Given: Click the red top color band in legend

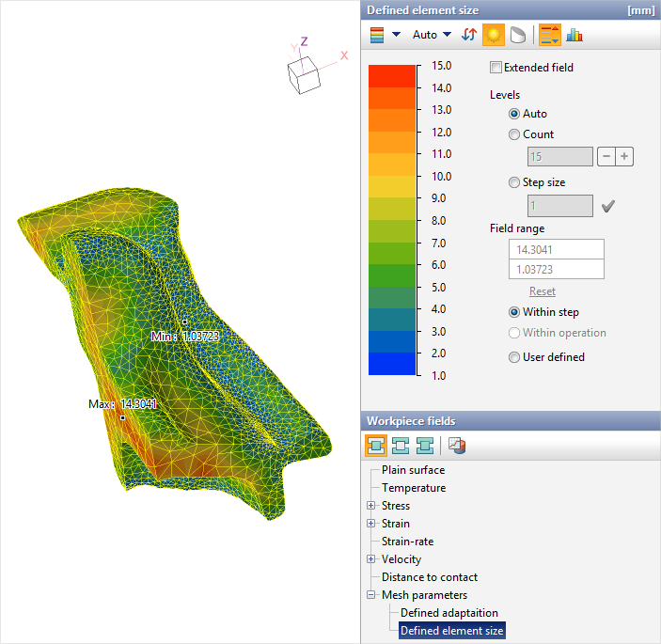Looking at the screenshot, I should [x=392, y=75].
